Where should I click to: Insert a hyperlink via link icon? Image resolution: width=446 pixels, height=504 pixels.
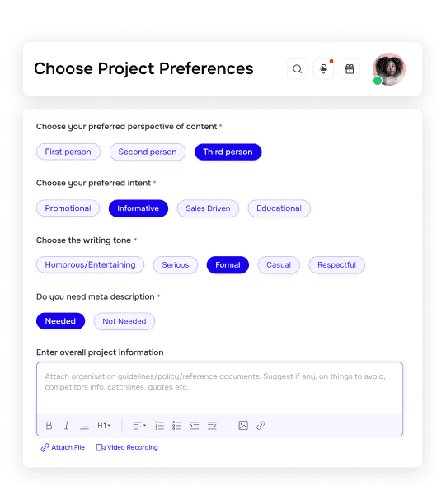point(261,426)
